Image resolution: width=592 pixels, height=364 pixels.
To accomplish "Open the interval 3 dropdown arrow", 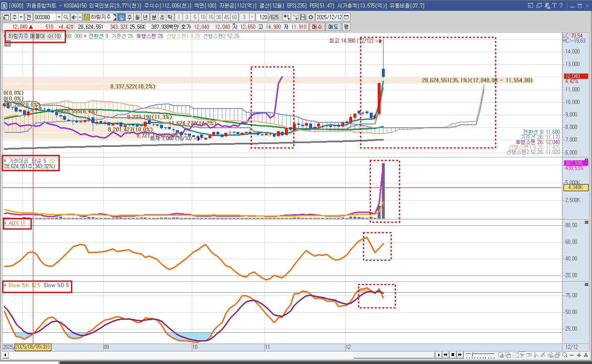I will click(252, 17).
